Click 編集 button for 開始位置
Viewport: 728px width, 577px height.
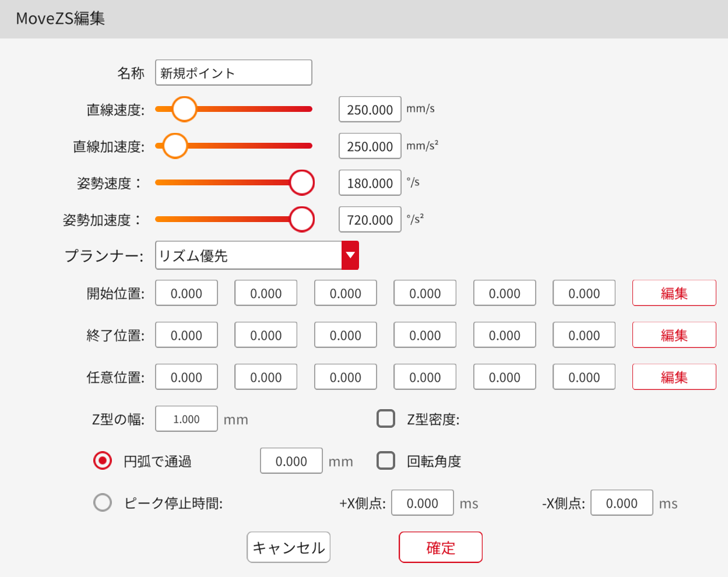coord(674,293)
